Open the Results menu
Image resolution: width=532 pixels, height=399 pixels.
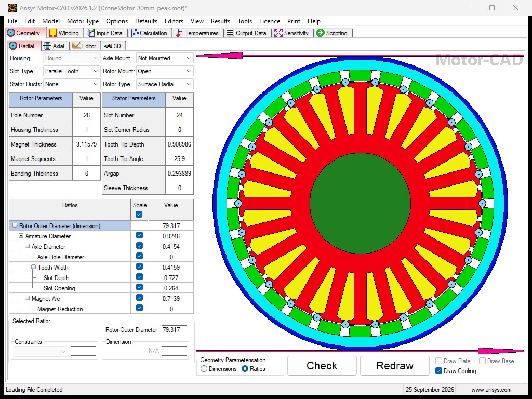coord(220,21)
